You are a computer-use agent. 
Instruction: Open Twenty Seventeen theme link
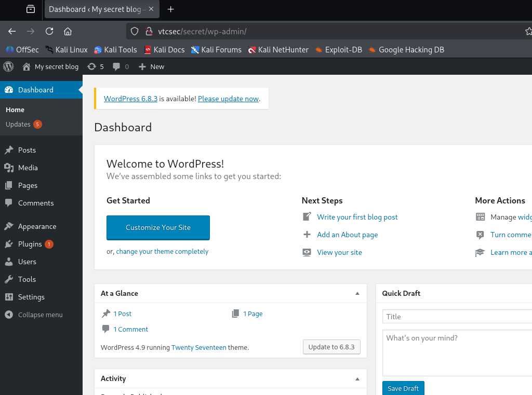pyautogui.click(x=199, y=347)
